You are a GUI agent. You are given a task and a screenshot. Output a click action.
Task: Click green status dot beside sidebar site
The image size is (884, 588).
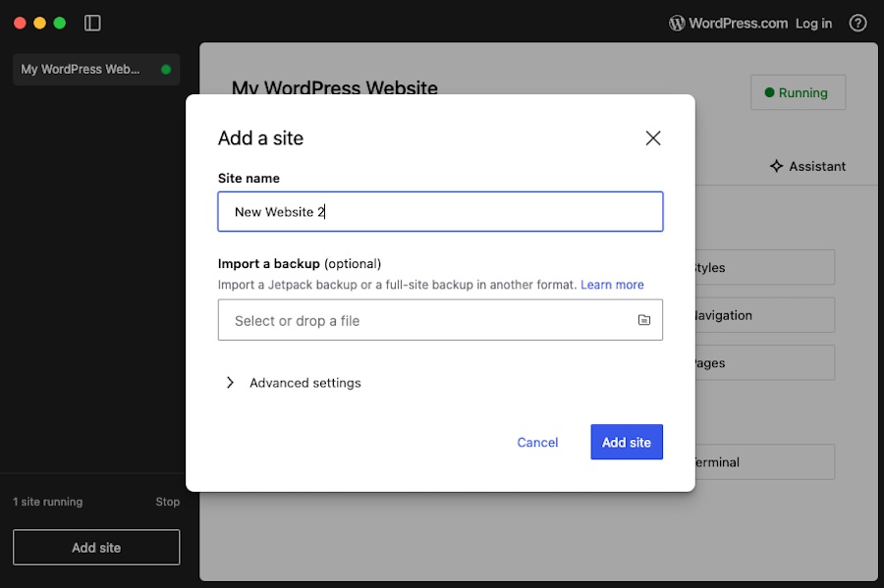point(166,70)
